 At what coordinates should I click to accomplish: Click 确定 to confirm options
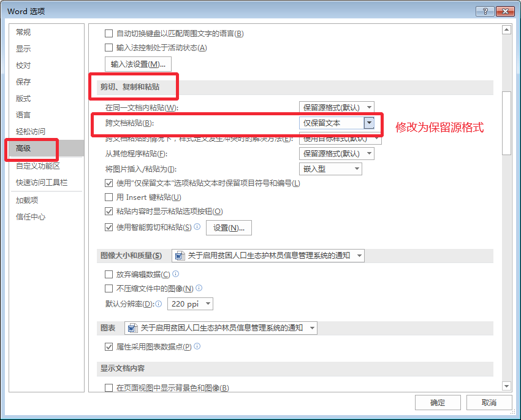[438, 403]
